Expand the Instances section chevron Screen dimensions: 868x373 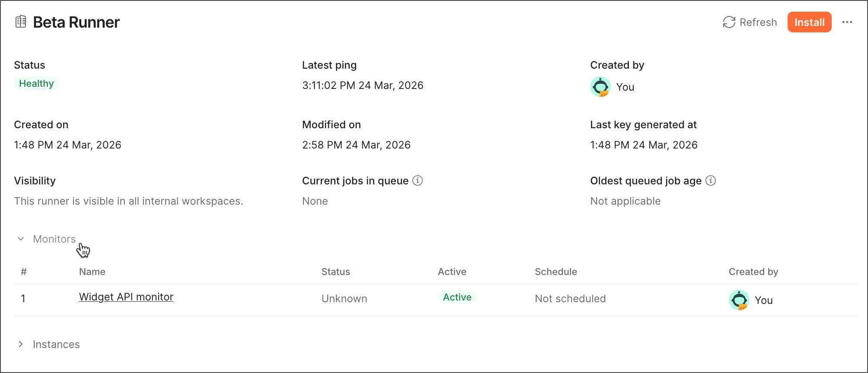click(21, 344)
